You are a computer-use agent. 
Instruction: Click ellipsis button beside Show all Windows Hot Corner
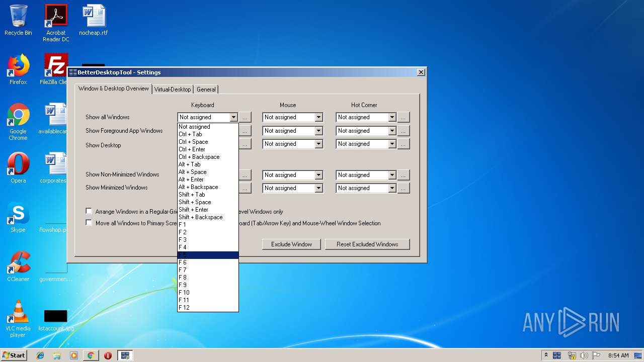[404, 117]
